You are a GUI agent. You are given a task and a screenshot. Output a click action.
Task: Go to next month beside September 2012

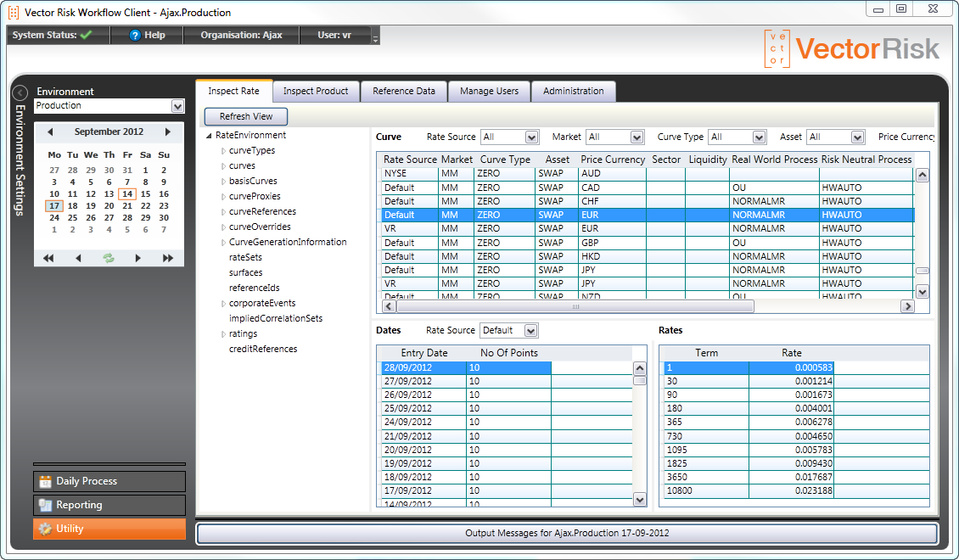click(x=167, y=132)
